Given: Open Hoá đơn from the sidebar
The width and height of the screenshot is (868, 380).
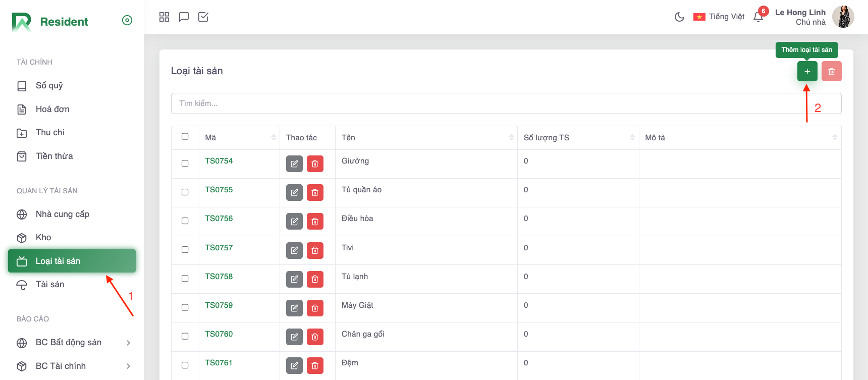Looking at the screenshot, I should 52,109.
